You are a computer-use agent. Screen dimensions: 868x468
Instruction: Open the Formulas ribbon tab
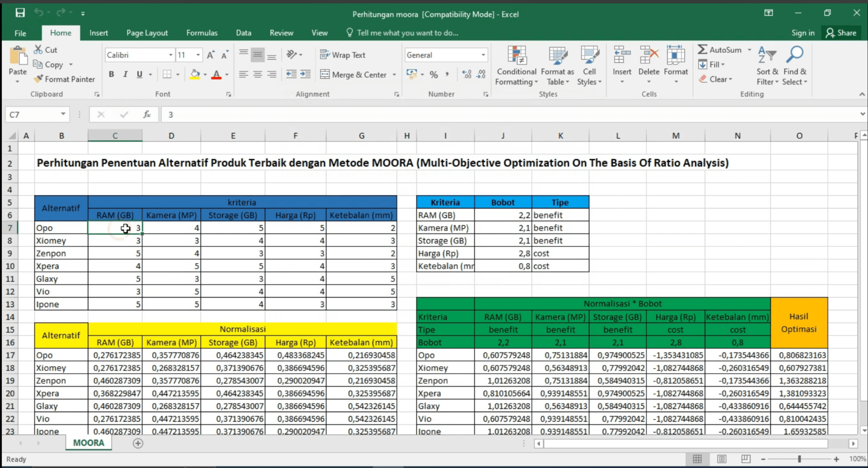[x=202, y=33]
